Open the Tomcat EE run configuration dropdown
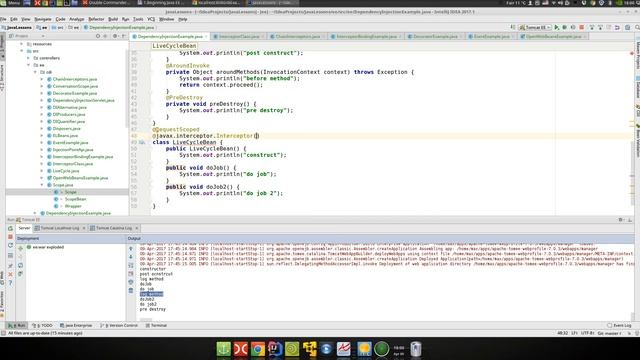Viewport: 640px width, 360px height. point(535,27)
